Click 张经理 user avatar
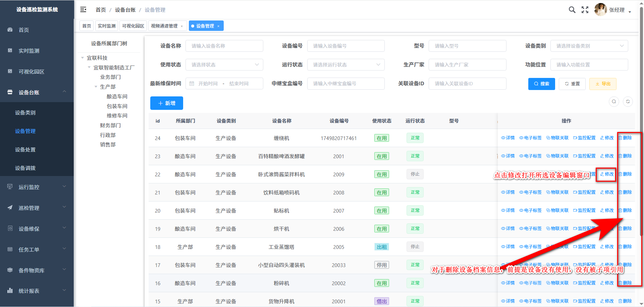 [600, 10]
